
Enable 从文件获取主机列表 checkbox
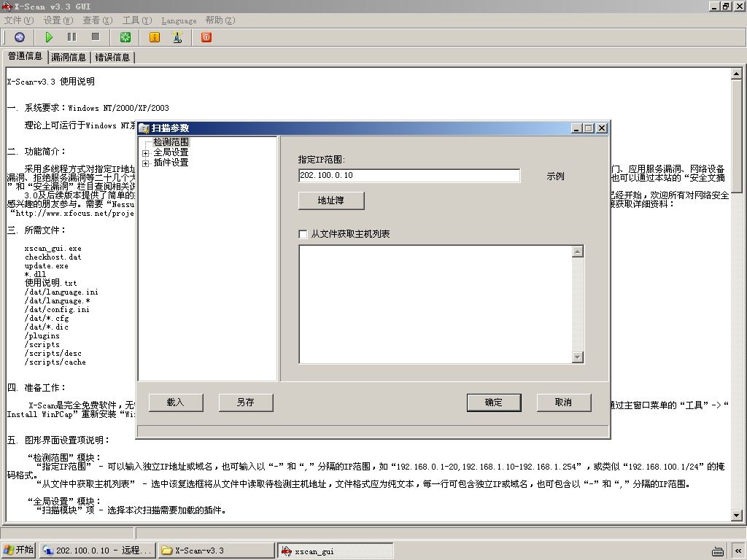303,234
